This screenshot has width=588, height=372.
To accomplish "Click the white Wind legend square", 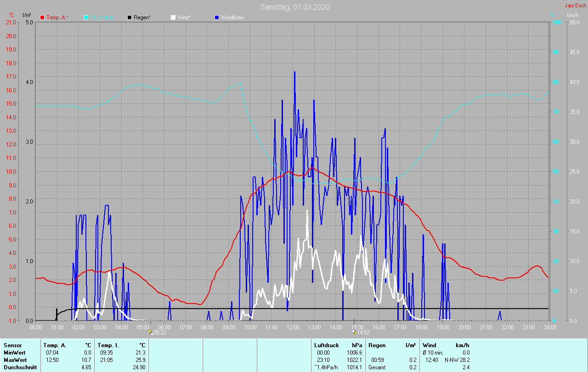I will [173, 17].
